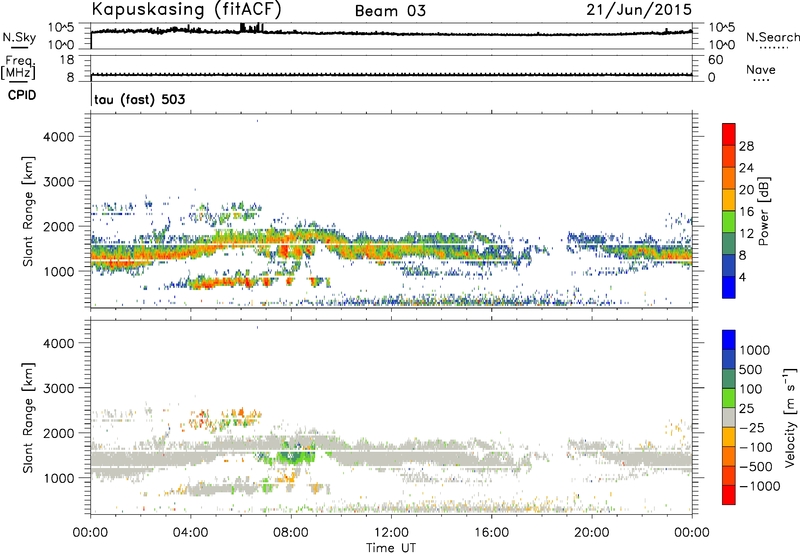Click the green velocity patch near 08:00 at 1500 km

tap(291, 456)
